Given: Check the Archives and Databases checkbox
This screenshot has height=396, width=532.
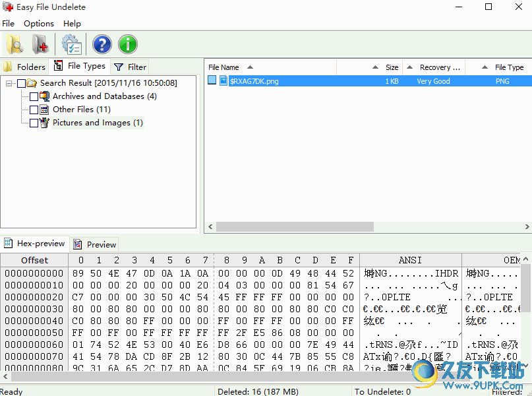Looking at the screenshot, I should [x=34, y=96].
